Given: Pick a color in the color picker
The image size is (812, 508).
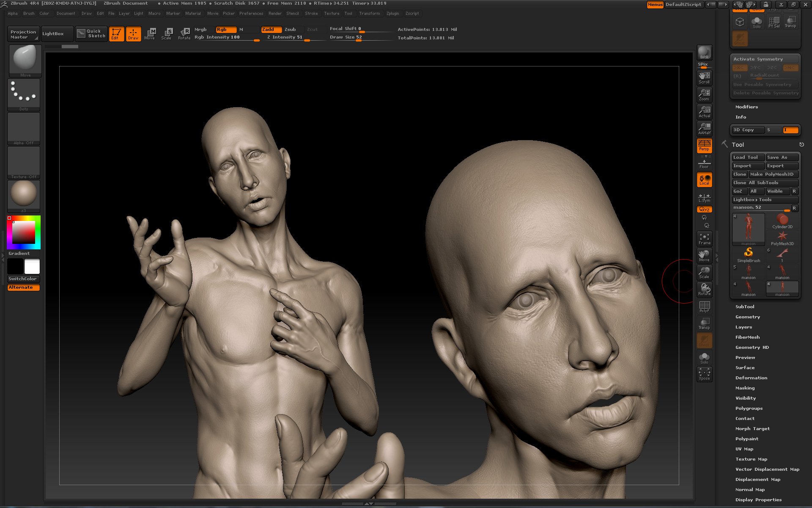Looking at the screenshot, I should 24,232.
